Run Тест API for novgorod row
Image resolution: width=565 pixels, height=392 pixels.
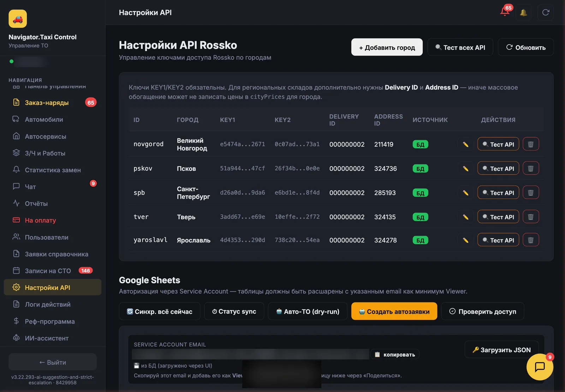click(498, 144)
